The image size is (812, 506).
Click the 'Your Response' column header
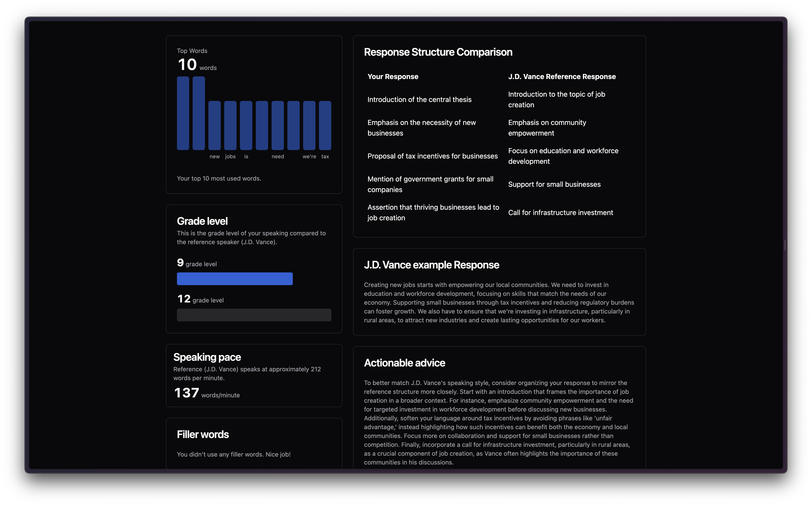point(393,76)
